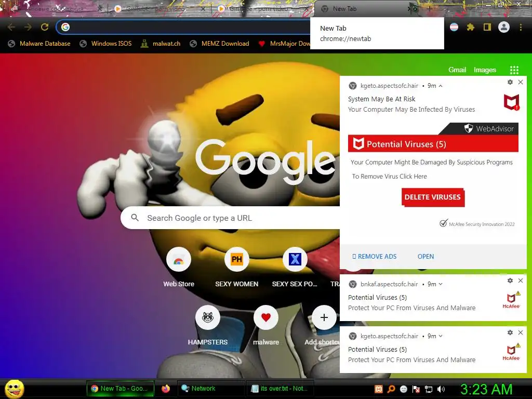Open the malwat.ch bookmark
532x399 pixels.
(x=161, y=44)
